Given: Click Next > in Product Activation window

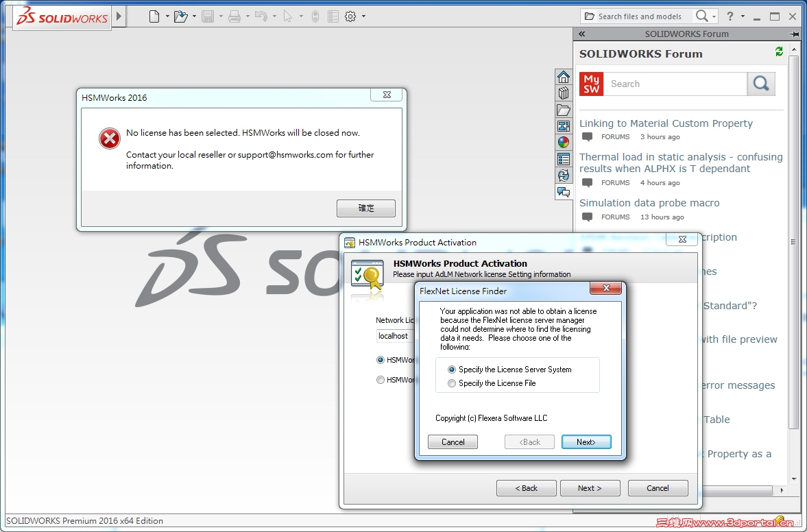Looking at the screenshot, I should [590, 488].
